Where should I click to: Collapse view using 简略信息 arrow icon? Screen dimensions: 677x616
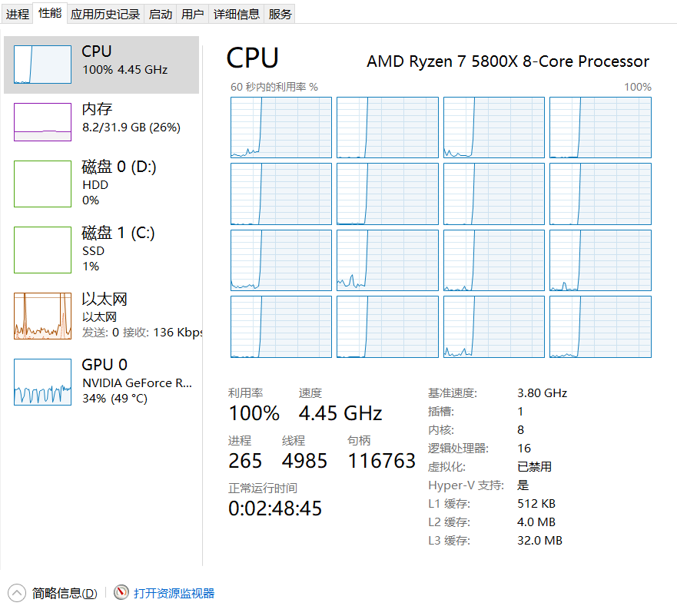click(x=17, y=593)
